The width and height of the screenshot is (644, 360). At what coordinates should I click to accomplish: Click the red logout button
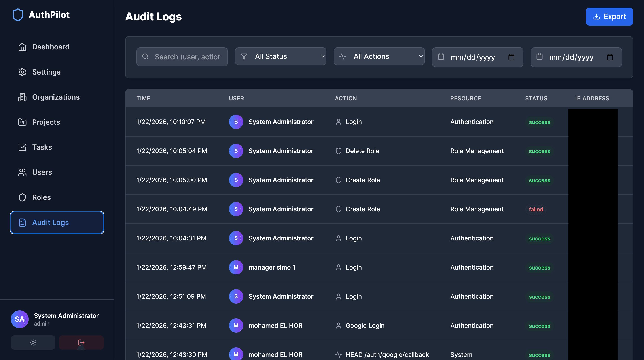tap(81, 342)
